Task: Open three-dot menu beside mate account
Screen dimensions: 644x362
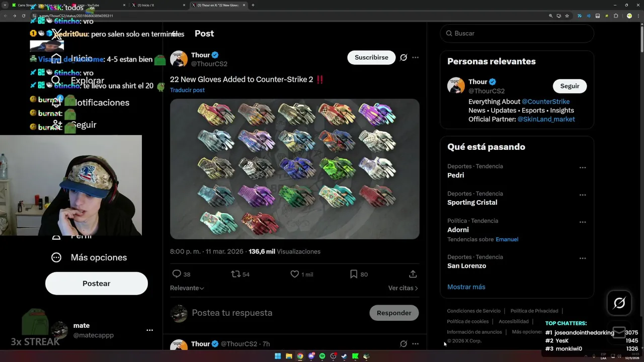Action: [149, 330]
